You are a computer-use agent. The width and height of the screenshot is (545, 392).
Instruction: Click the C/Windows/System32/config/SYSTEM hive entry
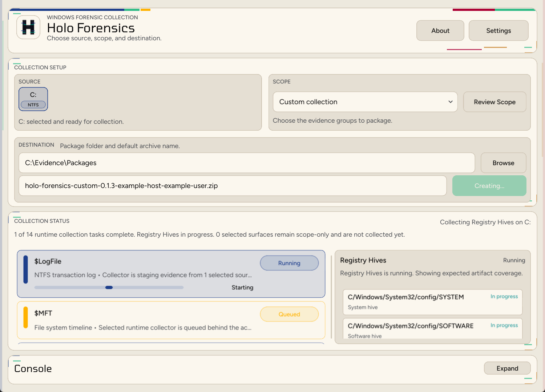click(433, 302)
